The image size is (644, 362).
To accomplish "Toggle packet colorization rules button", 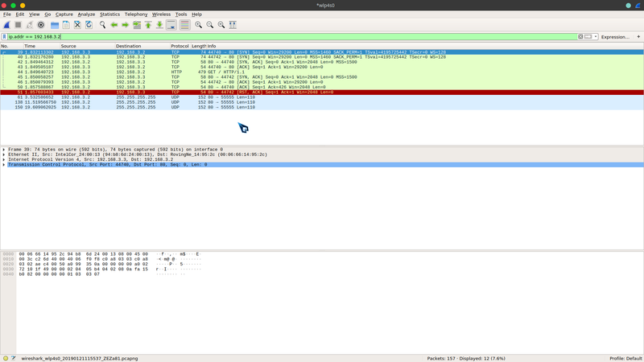I will tap(184, 25).
